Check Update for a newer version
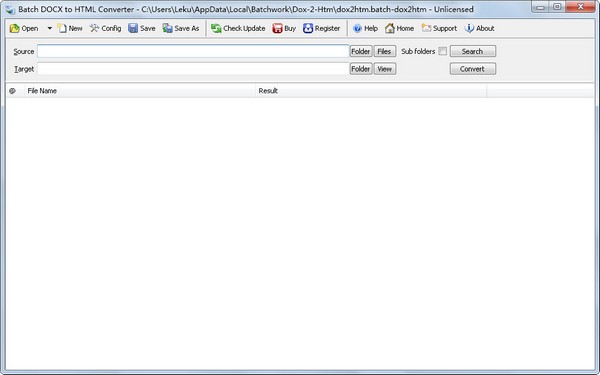 pyautogui.click(x=238, y=28)
